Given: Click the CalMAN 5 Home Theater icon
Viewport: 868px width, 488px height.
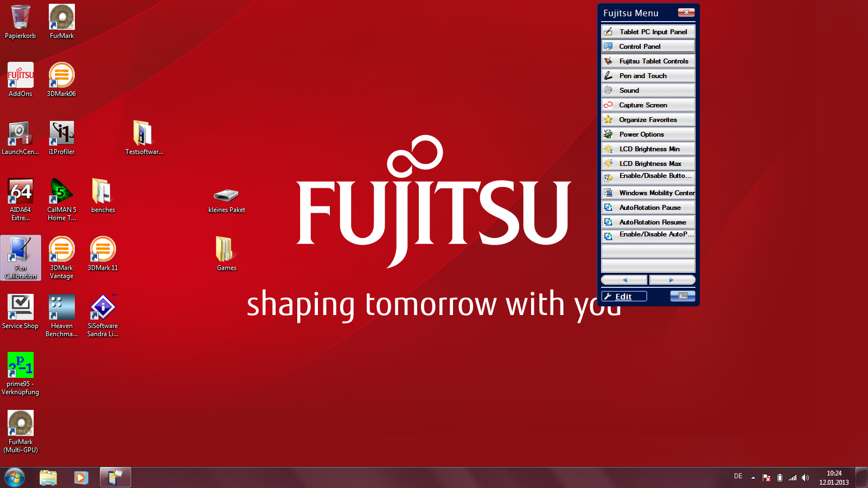Looking at the screenshot, I should click(x=61, y=200).
